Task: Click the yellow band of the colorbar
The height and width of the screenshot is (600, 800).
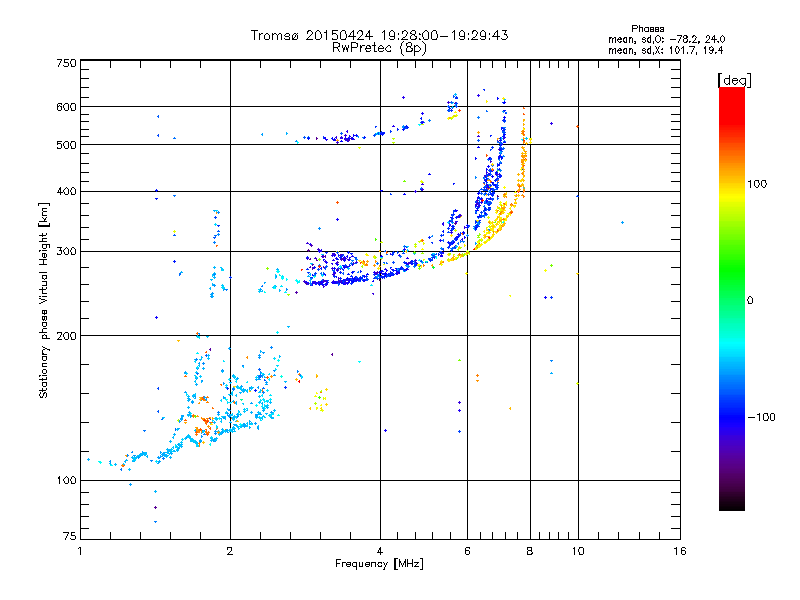Action: [732, 196]
